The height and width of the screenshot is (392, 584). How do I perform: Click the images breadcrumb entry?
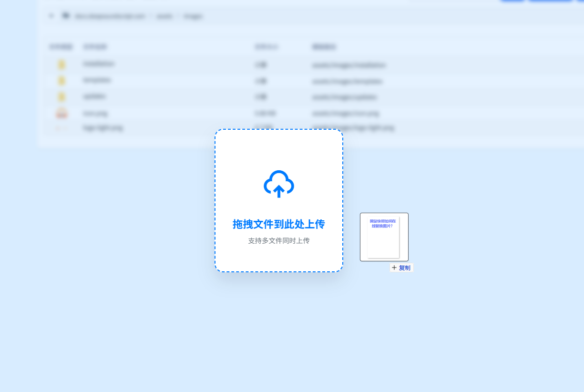tap(193, 16)
